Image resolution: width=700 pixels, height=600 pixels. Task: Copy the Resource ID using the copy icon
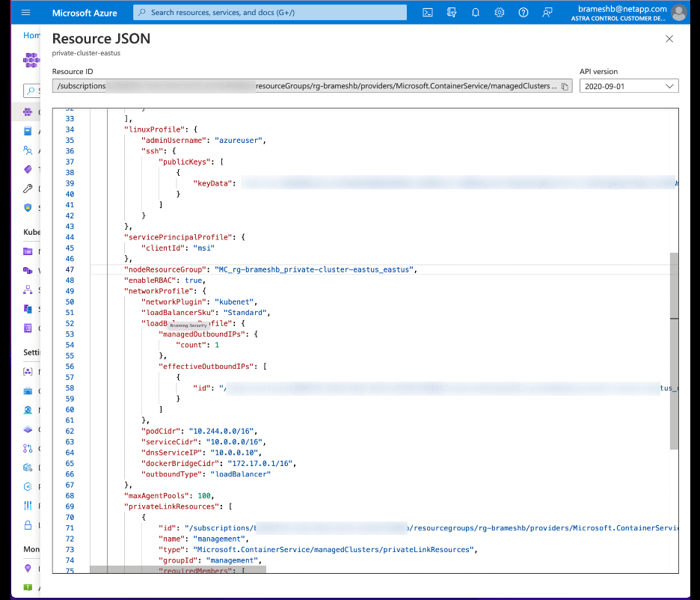click(565, 86)
